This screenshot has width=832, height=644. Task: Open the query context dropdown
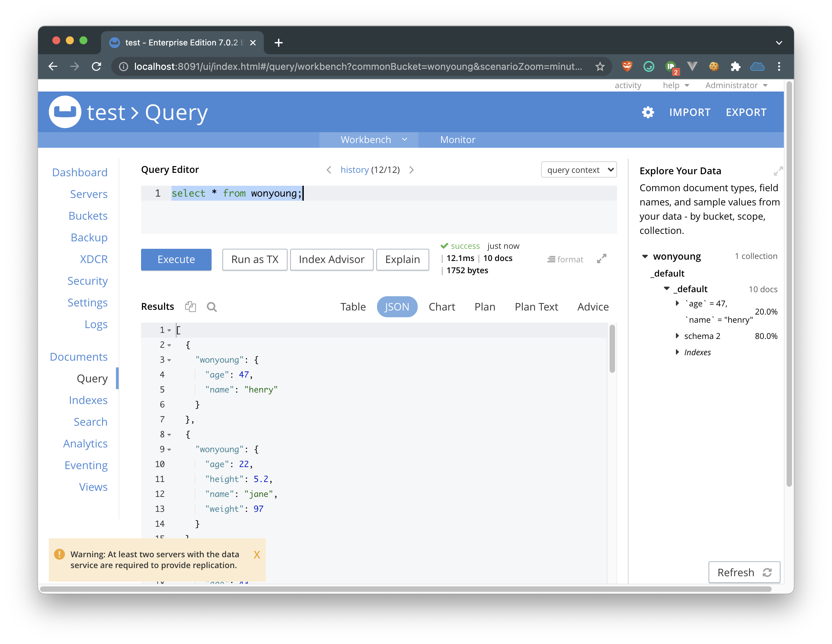[578, 170]
